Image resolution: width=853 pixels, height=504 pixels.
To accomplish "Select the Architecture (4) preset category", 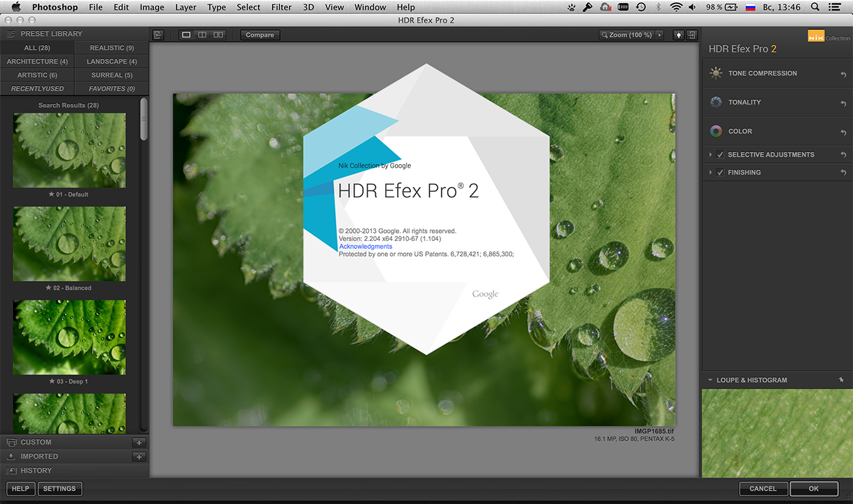I will (37, 61).
